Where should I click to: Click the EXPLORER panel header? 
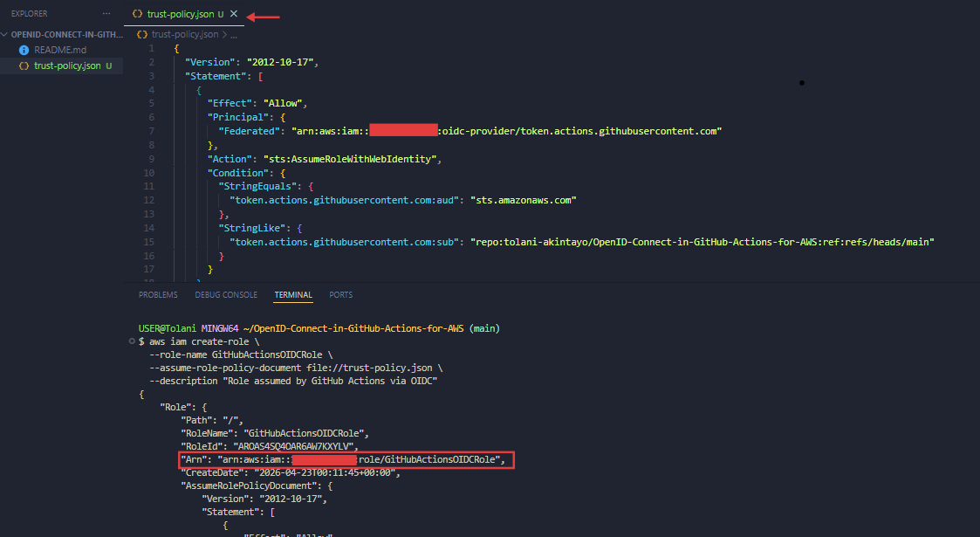coord(30,13)
